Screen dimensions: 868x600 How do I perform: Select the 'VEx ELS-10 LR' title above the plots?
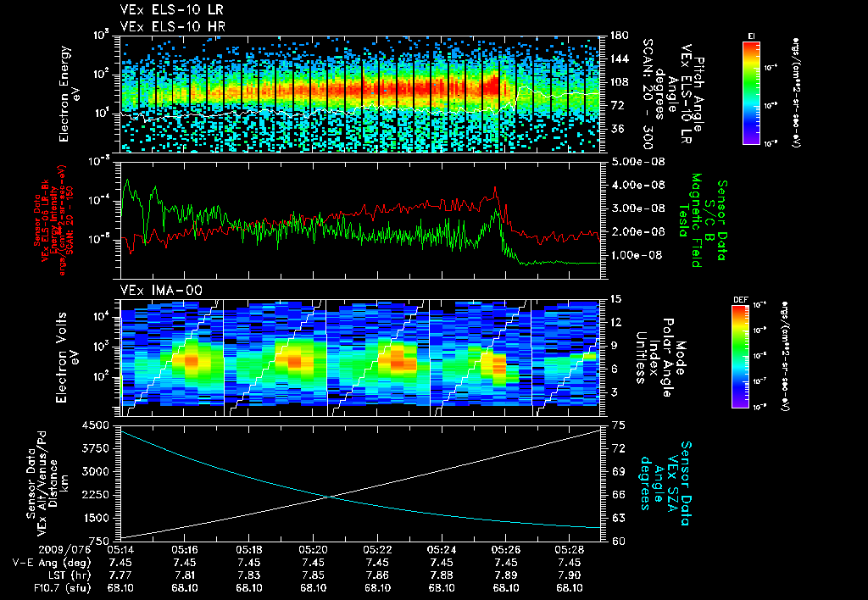tap(172, 10)
